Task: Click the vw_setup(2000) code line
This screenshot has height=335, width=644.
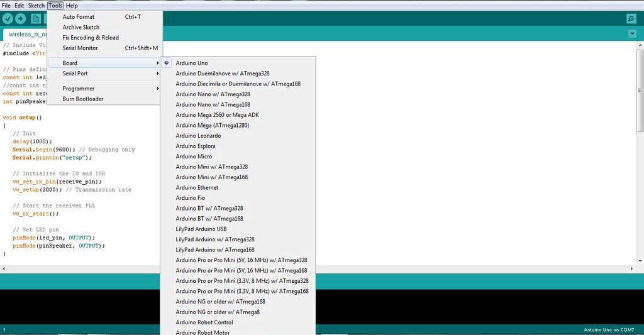Action: point(72,190)
